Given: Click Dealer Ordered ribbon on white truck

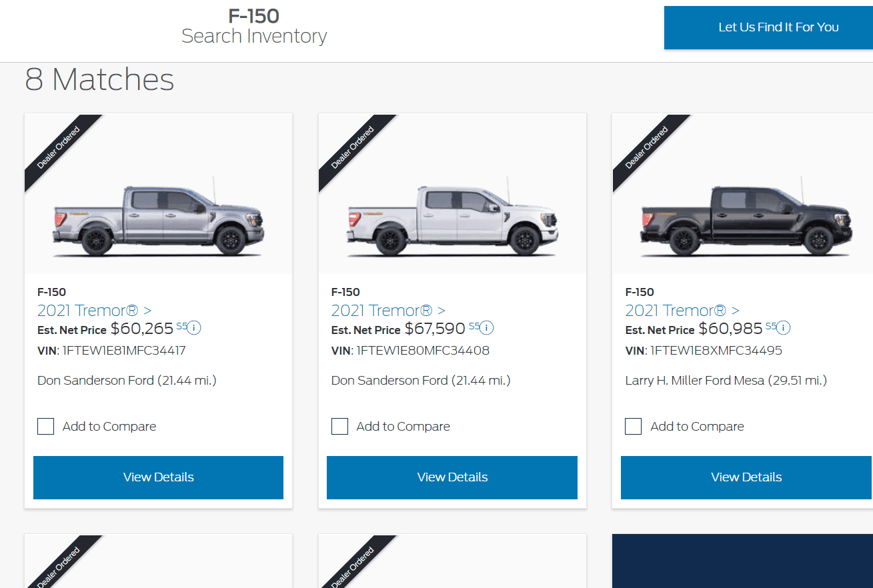Looking at the screenshot, I should 353,148.
